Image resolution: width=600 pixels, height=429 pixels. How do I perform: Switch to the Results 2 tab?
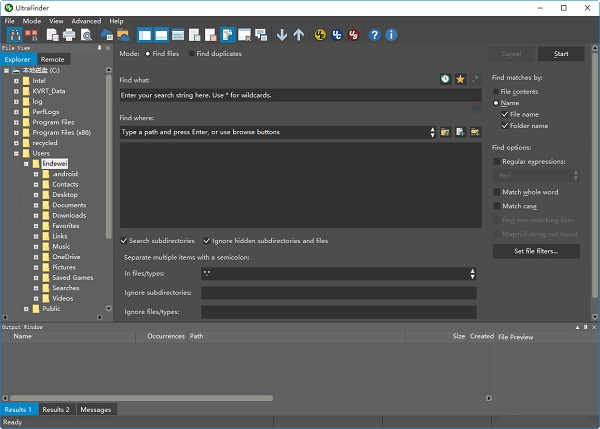[56, 409]
